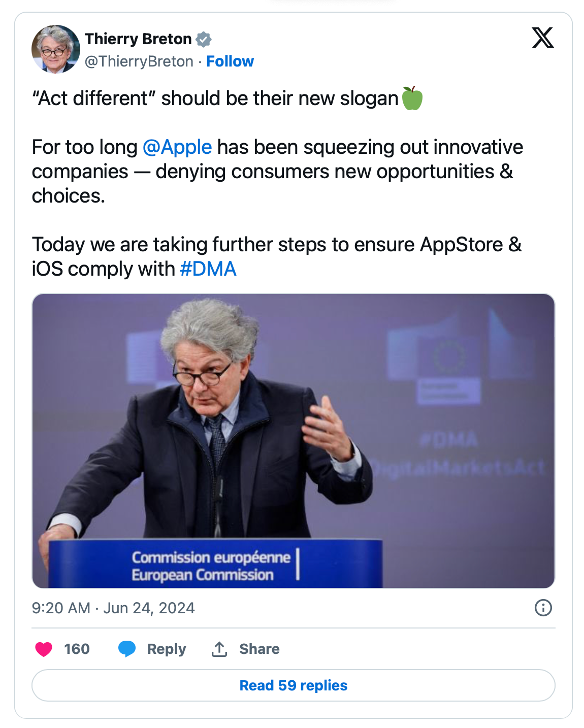The width and height of the screenshot is (584, 728).
Task: Open the #DMA hashtag link
Action: tap(208, 269)
